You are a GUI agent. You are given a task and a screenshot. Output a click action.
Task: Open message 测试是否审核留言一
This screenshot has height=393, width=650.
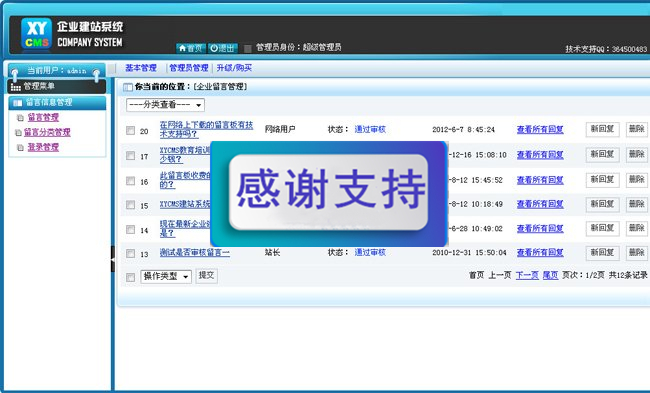194,252
